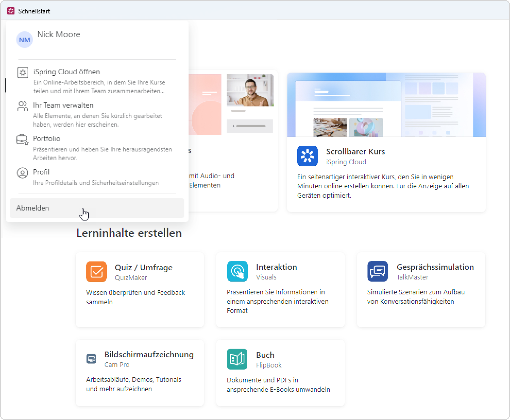Click the 'Wissen überprüfen und Feedback sammeln' text
510x420 pixels.
click(135, 297)
